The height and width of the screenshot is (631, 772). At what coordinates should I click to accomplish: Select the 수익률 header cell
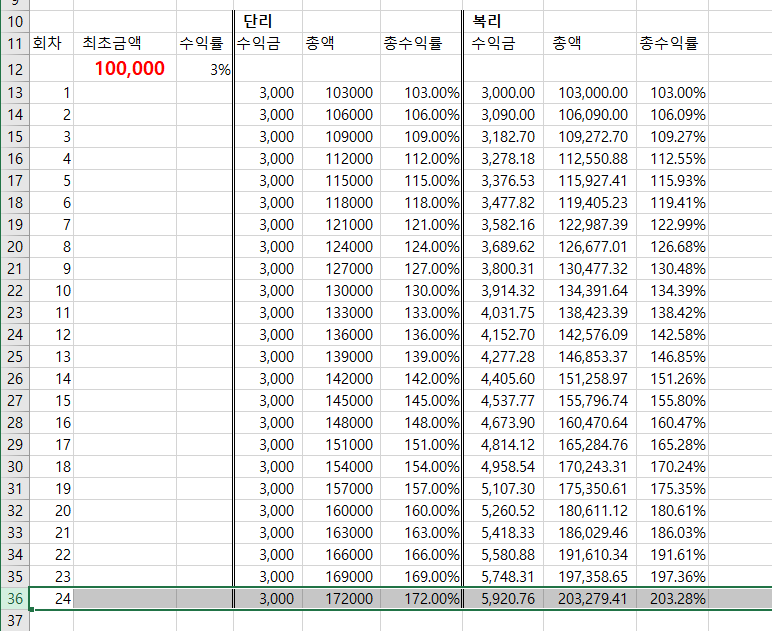click(x=204, y=43)
